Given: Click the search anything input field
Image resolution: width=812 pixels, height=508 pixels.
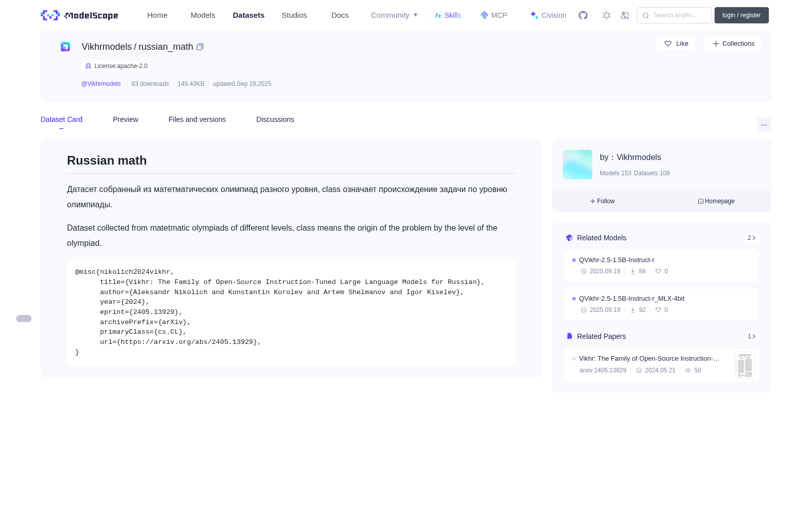Looking at the screenshot, I should pos(674,15).
